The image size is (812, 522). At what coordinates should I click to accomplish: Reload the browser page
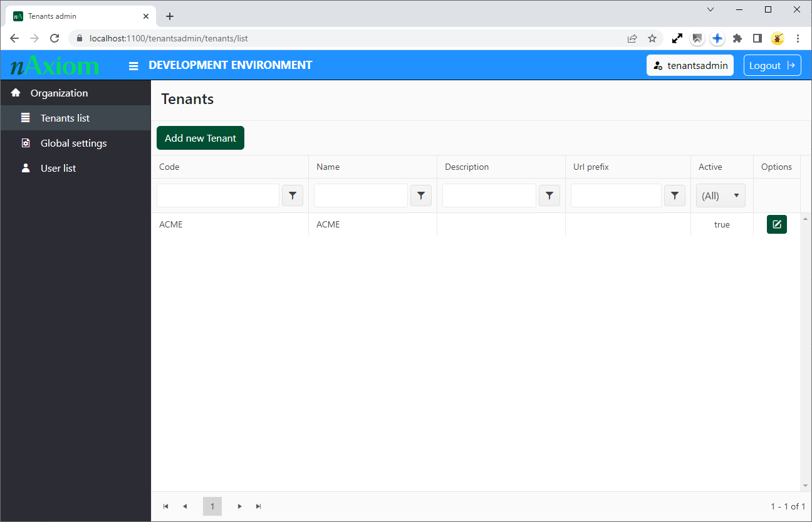(55, 38)
